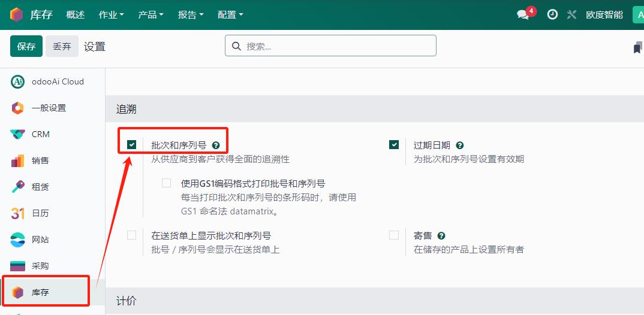Click the 批次和序列号 setting label
The height and width of the screenshot is (315, 644).
point(179,145)
